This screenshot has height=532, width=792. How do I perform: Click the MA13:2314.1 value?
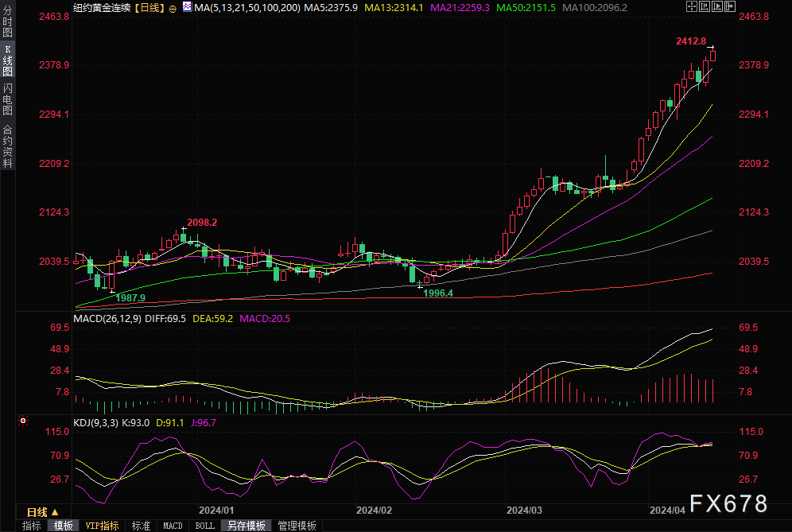[x=394, y=8]
